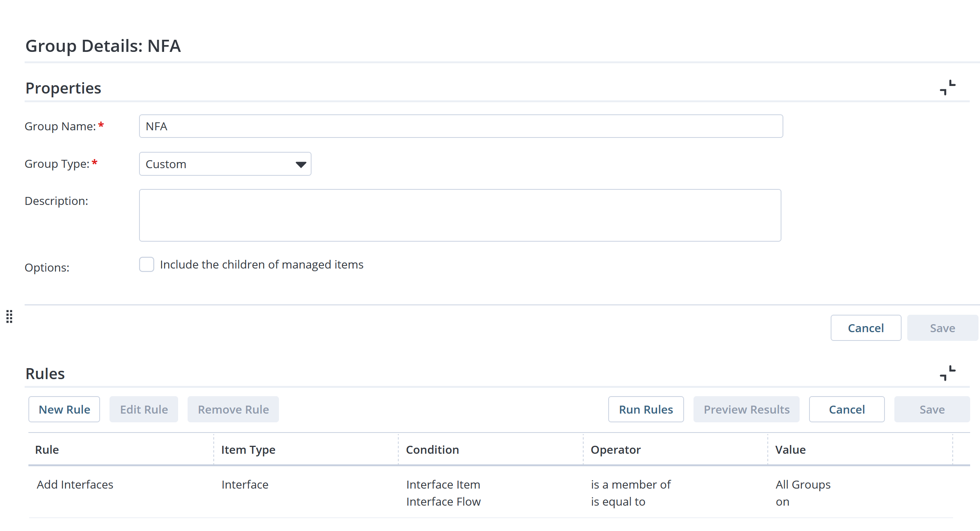Remove the selected rule
Image resolution: width=980 pixels, height=531 pixels.
(233, 409)
